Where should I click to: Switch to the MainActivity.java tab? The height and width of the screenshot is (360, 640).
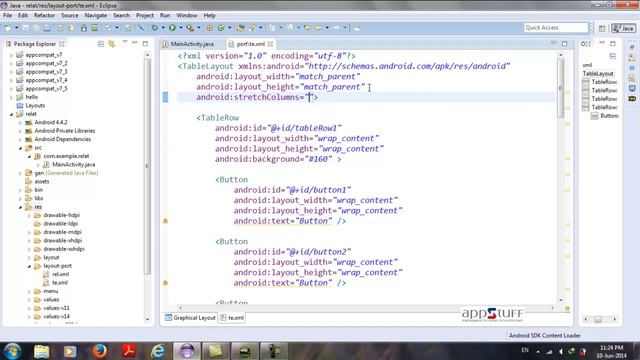[192, 44]
